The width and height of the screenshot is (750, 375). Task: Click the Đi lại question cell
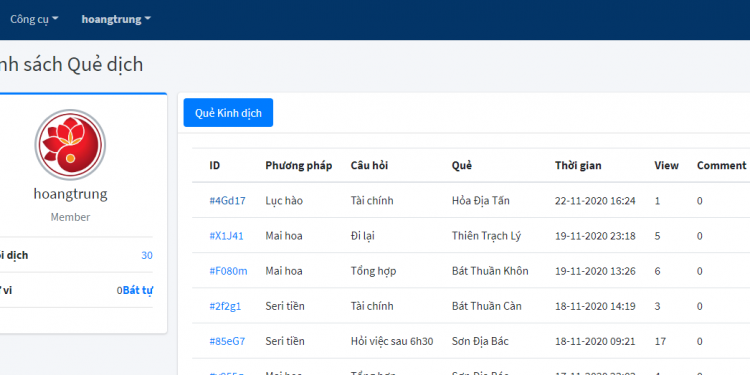click(363, 236)
